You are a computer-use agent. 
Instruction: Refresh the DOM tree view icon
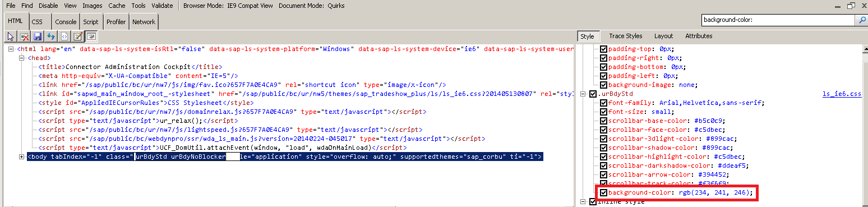[x=51, y=36]
